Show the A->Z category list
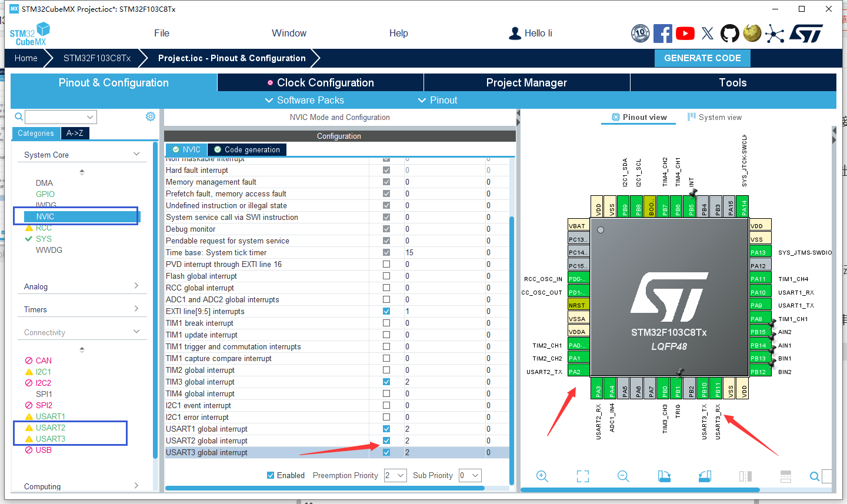The width and height of the screenshot is (847, 504). pos(75,133)
